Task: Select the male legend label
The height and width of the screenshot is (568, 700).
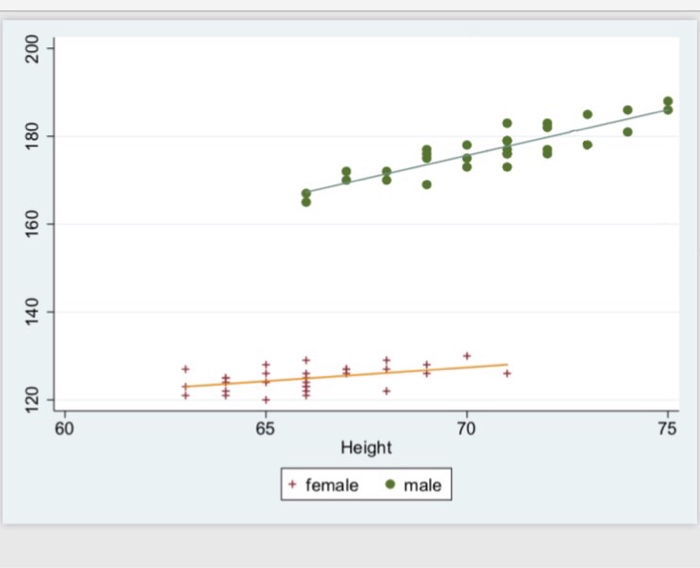Action: coord(422,485)
